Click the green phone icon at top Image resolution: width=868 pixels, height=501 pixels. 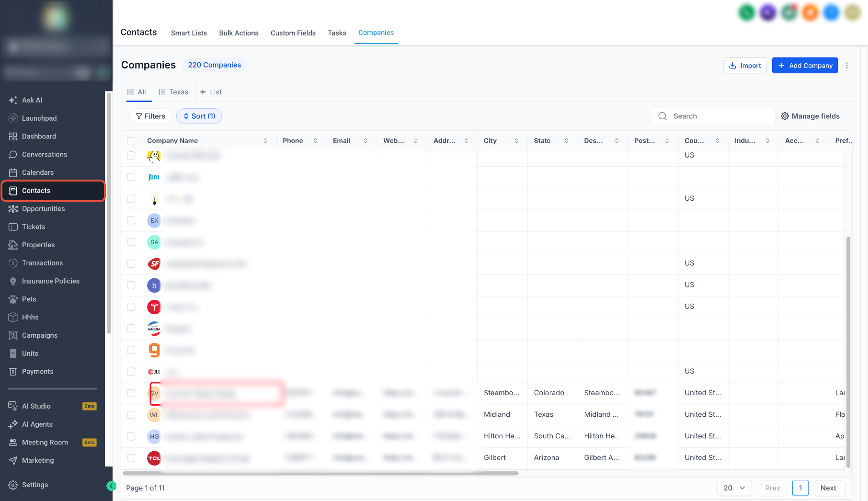click(x=747, y=12)
